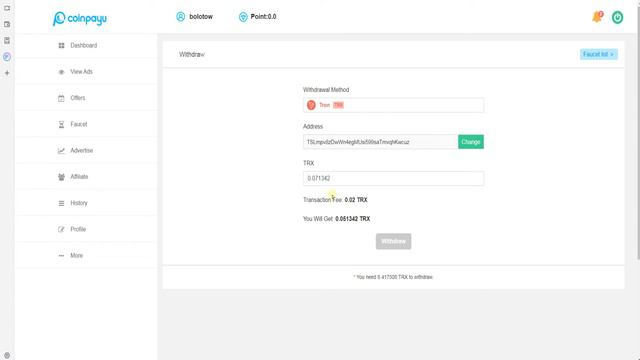Viewport: 640px width, 360px height.
Task: Click the Profile edit icon
Action: 61,229
